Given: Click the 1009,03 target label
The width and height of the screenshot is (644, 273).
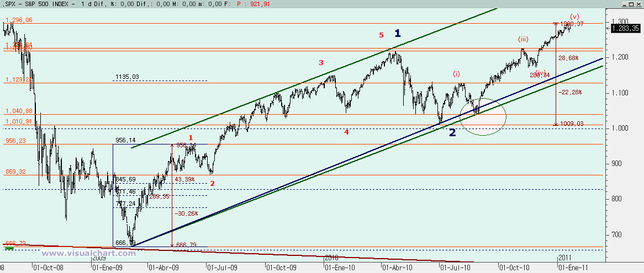Looking at the screenshot, I should [571, 123].
